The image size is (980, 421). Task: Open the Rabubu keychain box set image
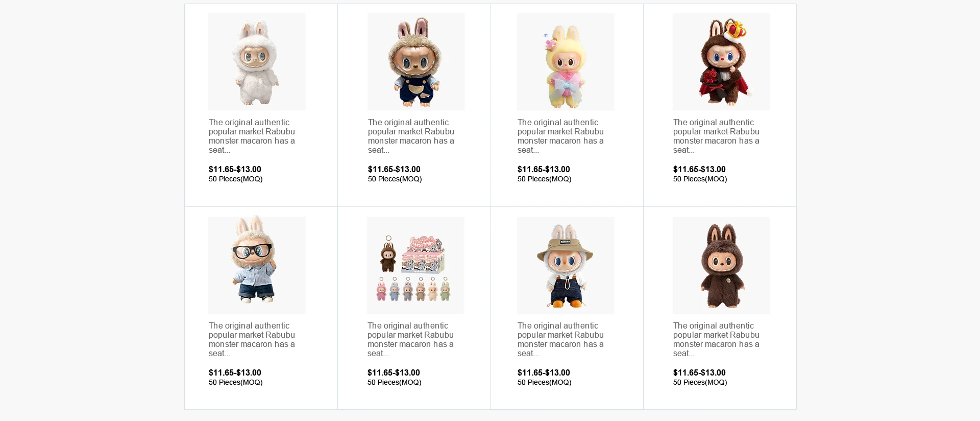click(415, 265)
